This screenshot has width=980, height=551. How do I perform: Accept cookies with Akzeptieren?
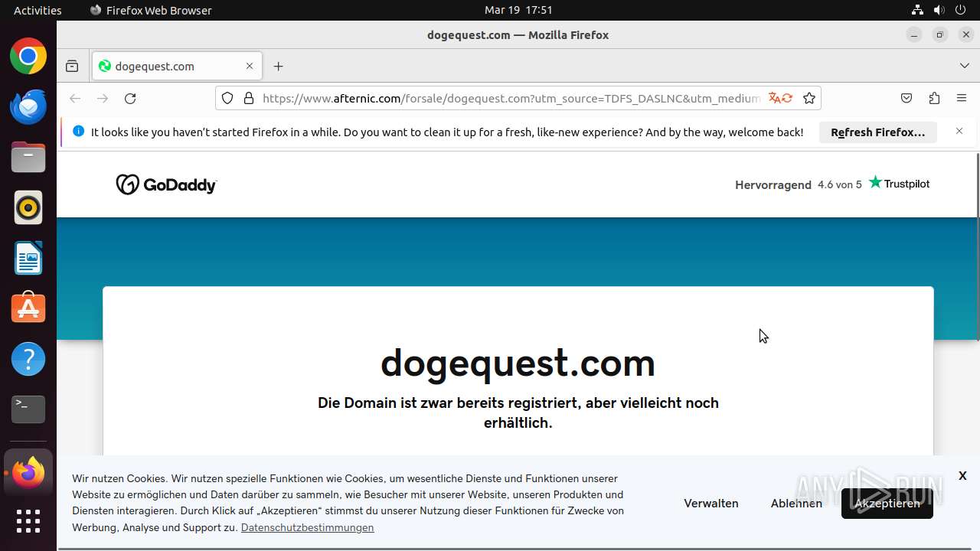tap(887, 503)
